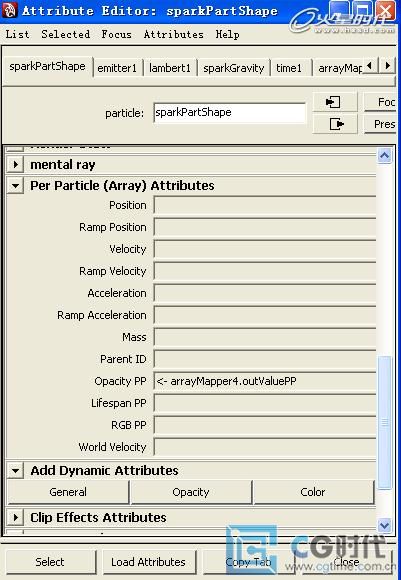The height and width of the screenshot is (580, 401).
Task: Click the Presets button
Action: pyautogui.click(x=380, y=124)
